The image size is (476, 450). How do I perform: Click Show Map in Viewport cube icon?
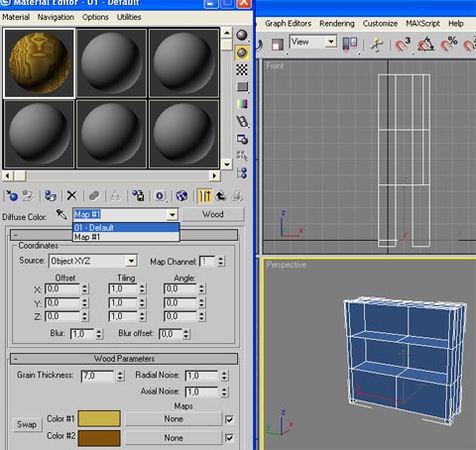(181, 196)
